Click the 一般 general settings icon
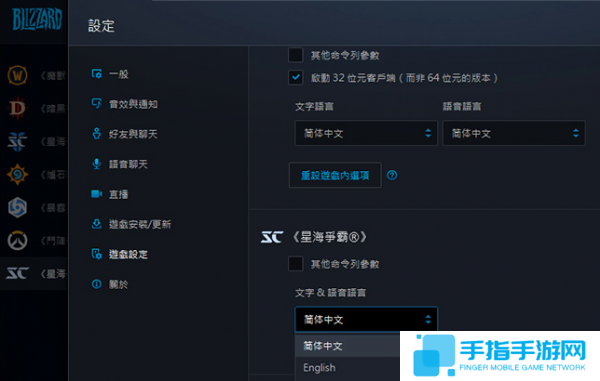This screenshot has height=381, width=600. 96,73
